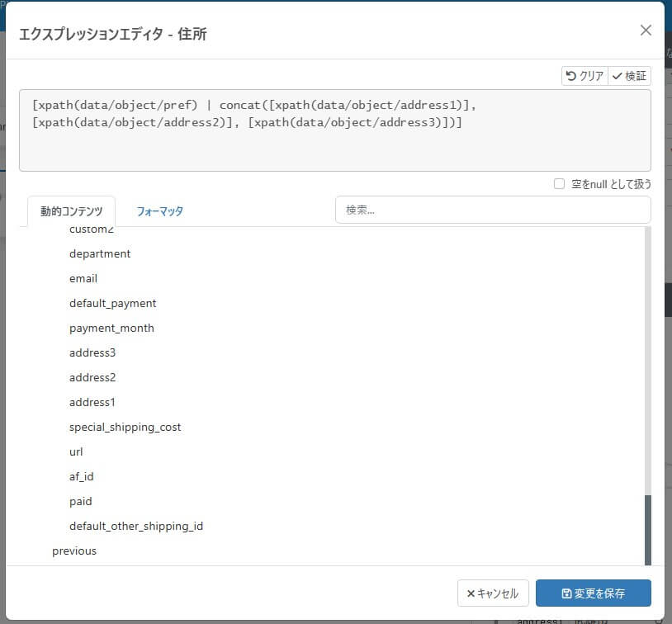Click the 検証 validate button

pos(629,76)
